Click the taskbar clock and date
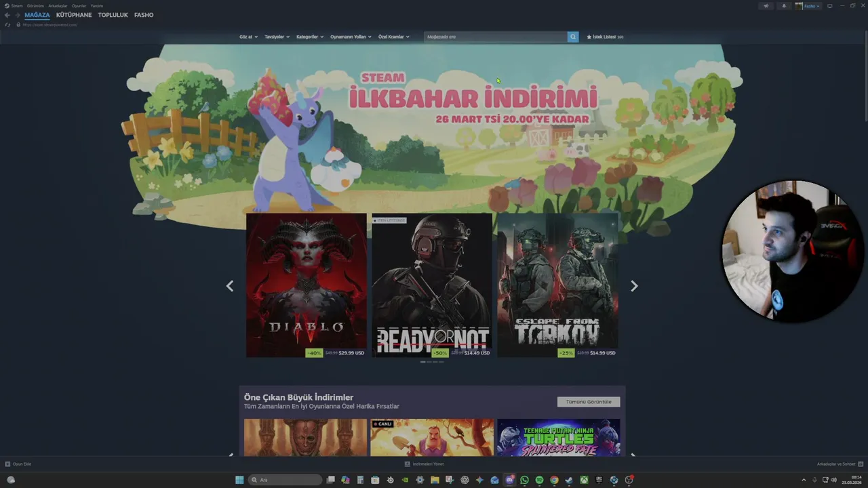 click(x=852, y=480)
